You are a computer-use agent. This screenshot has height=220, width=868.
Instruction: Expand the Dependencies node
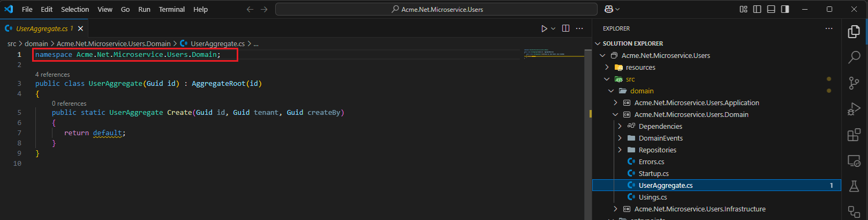pyautogui.click(x=620, y=126)
